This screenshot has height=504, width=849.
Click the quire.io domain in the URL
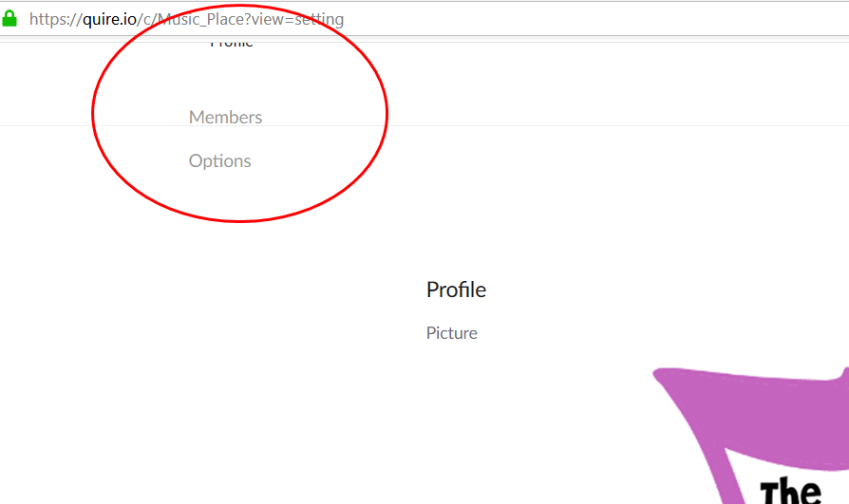point(109,20)
